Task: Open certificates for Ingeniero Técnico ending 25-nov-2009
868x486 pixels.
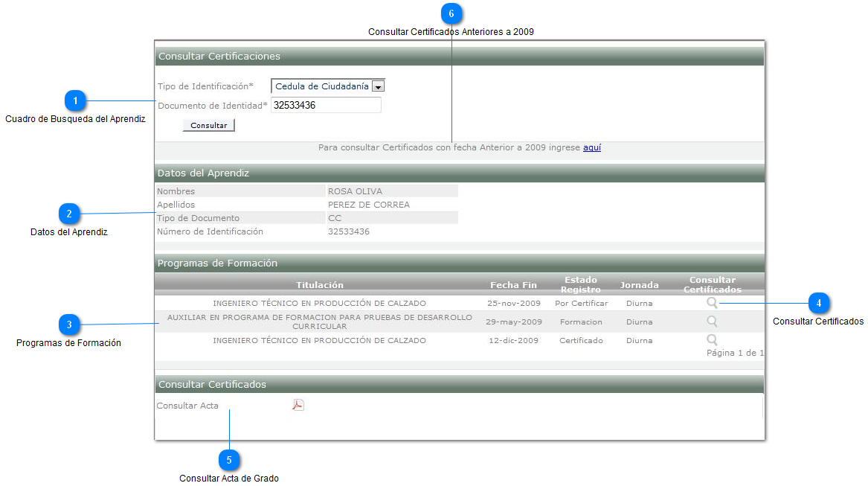Action: coord(712,302)
